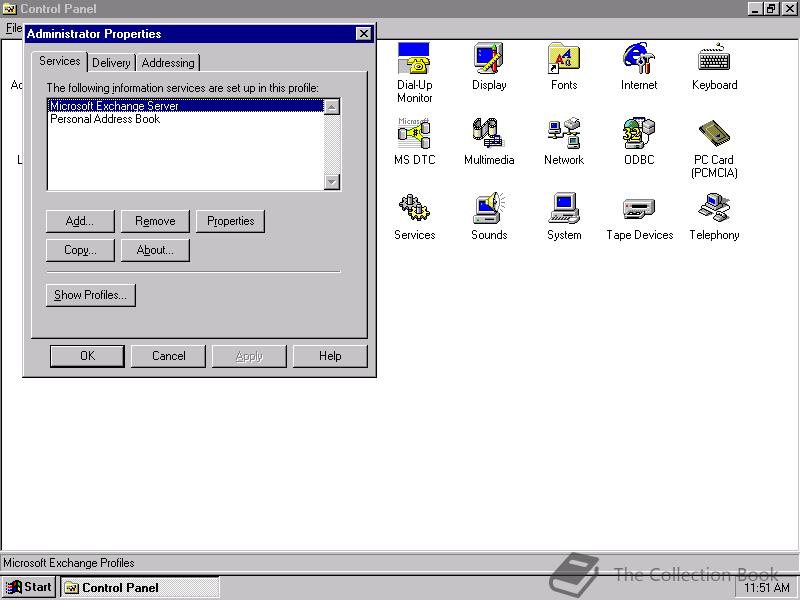800x600 pixels.
Task: Click the 11:51 AM taskbar clock
Action: (x=767, y=588)
